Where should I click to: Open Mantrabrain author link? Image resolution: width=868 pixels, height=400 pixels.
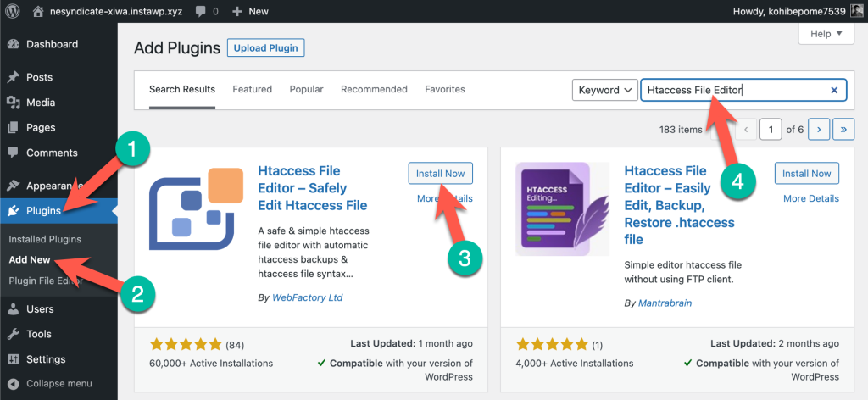point(665,303)
